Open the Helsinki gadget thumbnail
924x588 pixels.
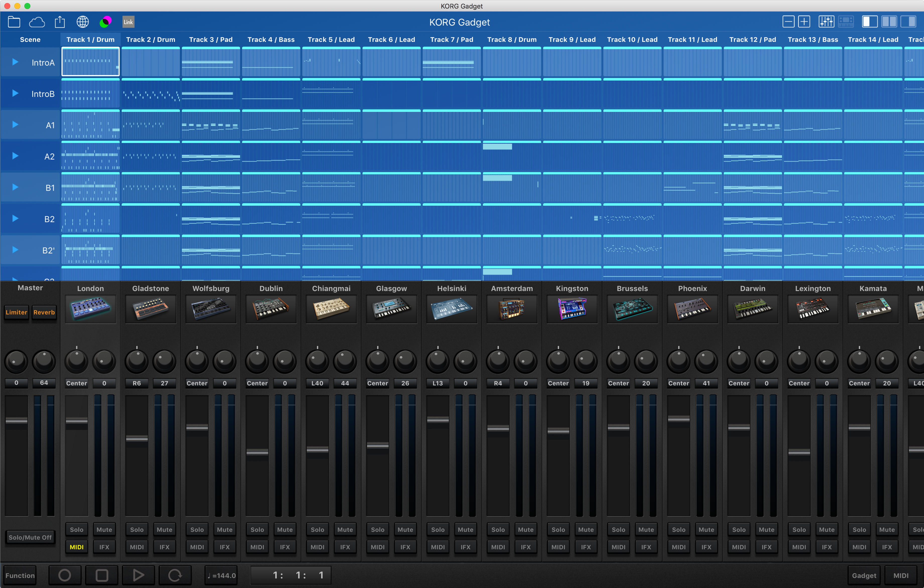(x=452, y=309)
